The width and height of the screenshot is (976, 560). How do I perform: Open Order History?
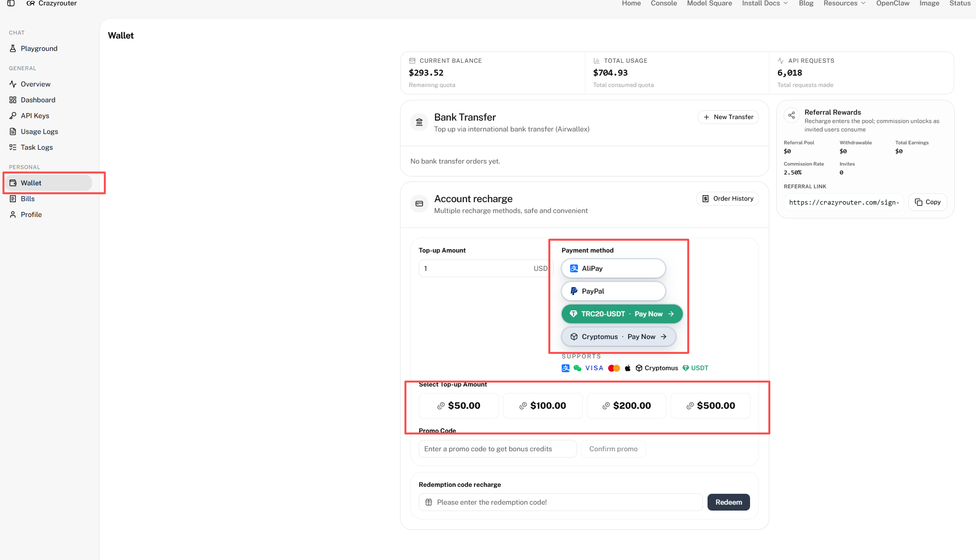point(728,199)
